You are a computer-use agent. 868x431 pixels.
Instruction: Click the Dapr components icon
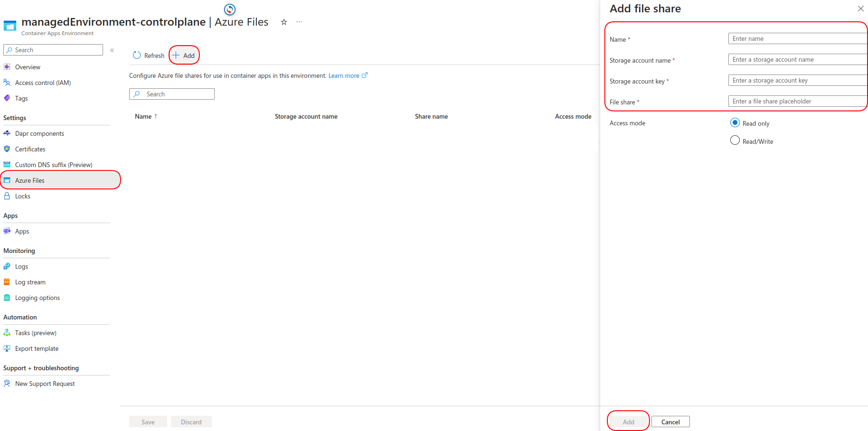click(x=7, y=133)
